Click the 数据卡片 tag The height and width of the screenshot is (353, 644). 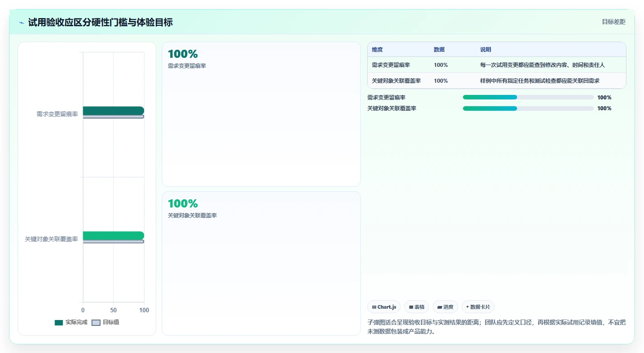coord(478,307)
